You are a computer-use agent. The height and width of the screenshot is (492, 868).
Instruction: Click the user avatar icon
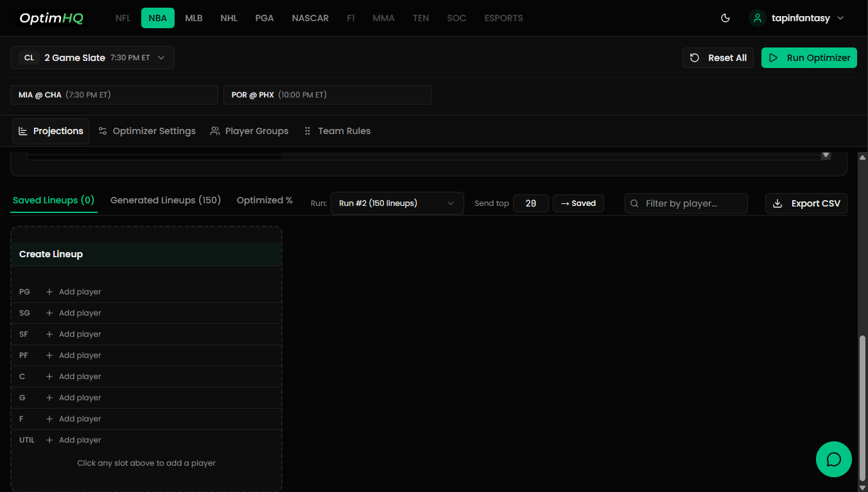(758, 18)
